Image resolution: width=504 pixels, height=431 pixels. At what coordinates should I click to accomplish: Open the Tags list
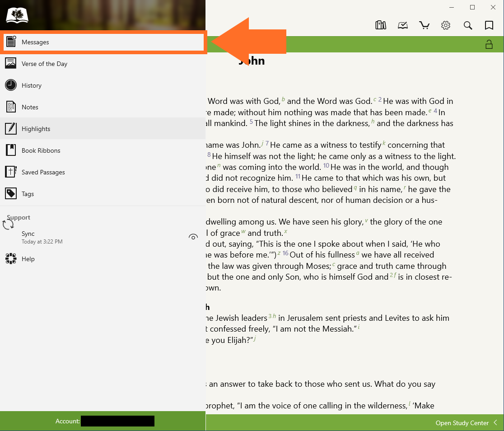[x=103, y=194]
